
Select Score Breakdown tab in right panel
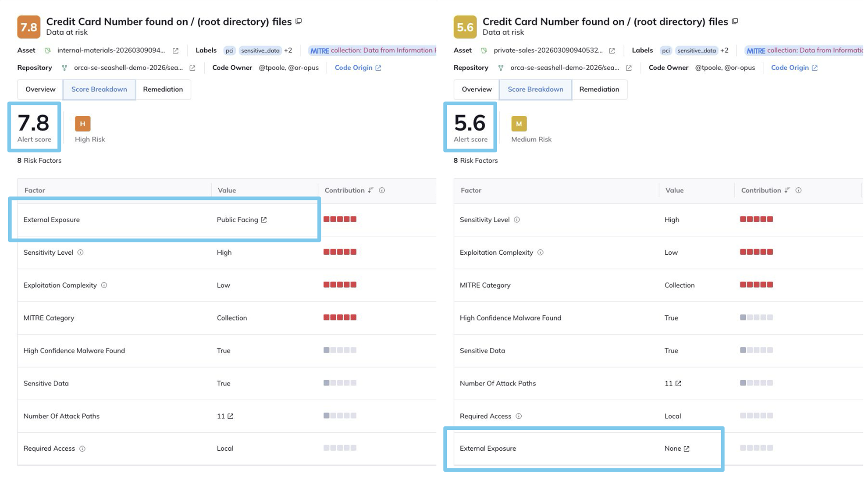[535, 89]
